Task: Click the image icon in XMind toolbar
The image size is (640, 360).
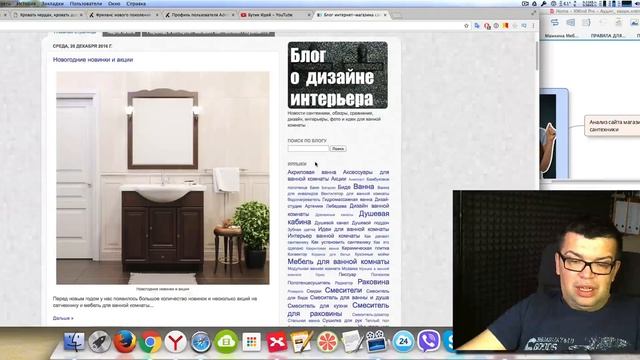Action: click(x=635, y=22)
